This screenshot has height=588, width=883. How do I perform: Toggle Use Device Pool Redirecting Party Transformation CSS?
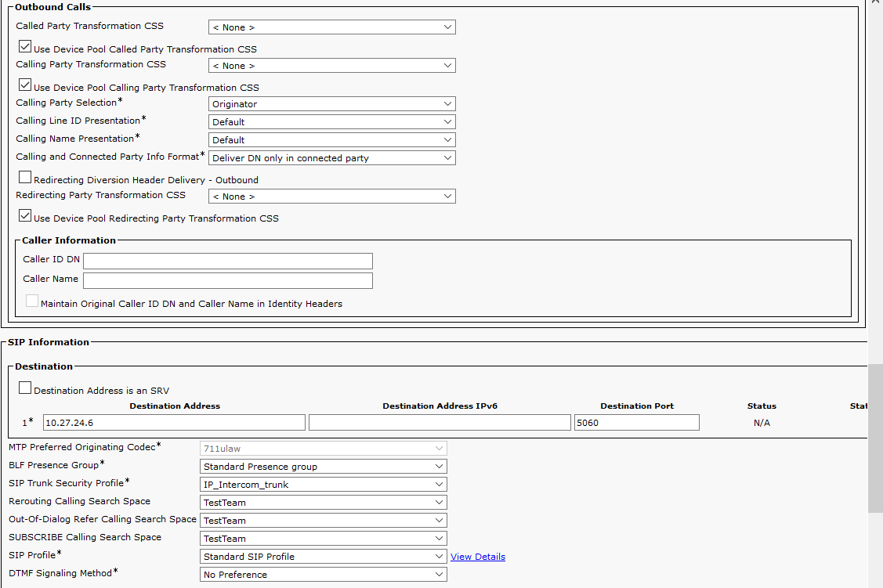point(25,217)
